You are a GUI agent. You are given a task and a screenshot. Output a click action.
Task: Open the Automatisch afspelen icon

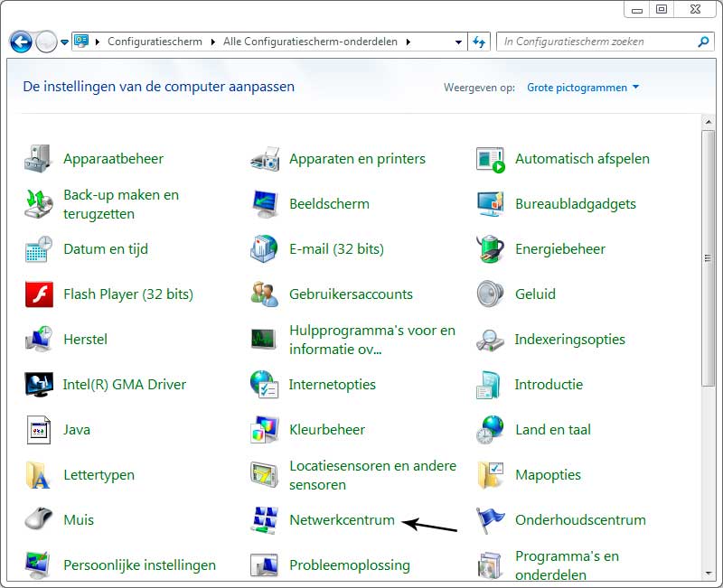[x=490, y=160]
